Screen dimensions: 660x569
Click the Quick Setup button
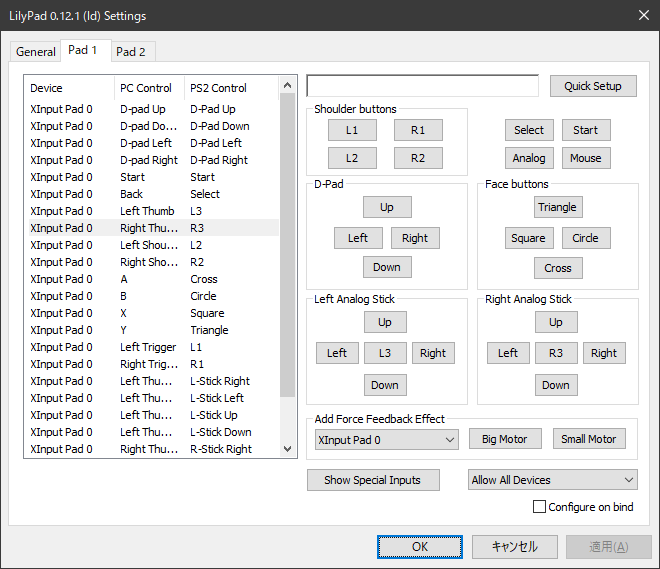point(593,86)
